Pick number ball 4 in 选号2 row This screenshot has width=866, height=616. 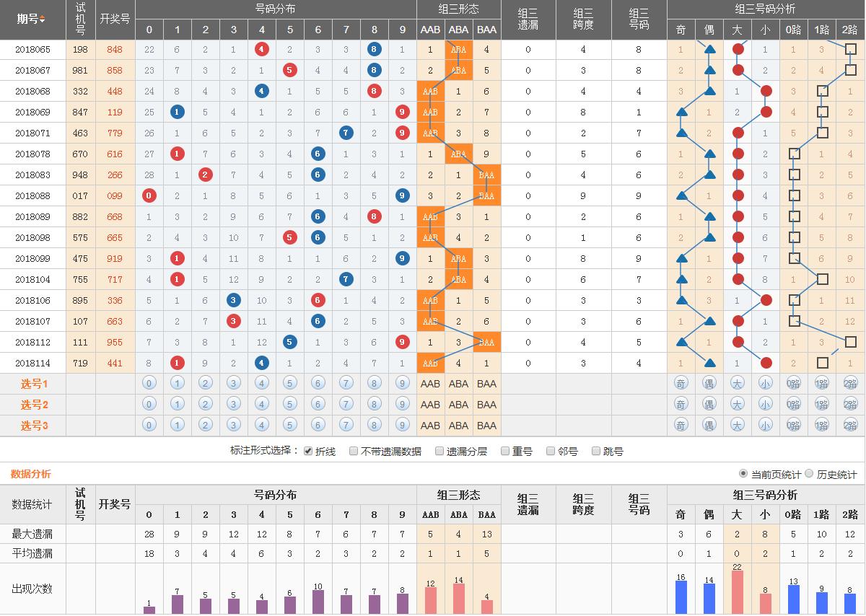point(262,405)
